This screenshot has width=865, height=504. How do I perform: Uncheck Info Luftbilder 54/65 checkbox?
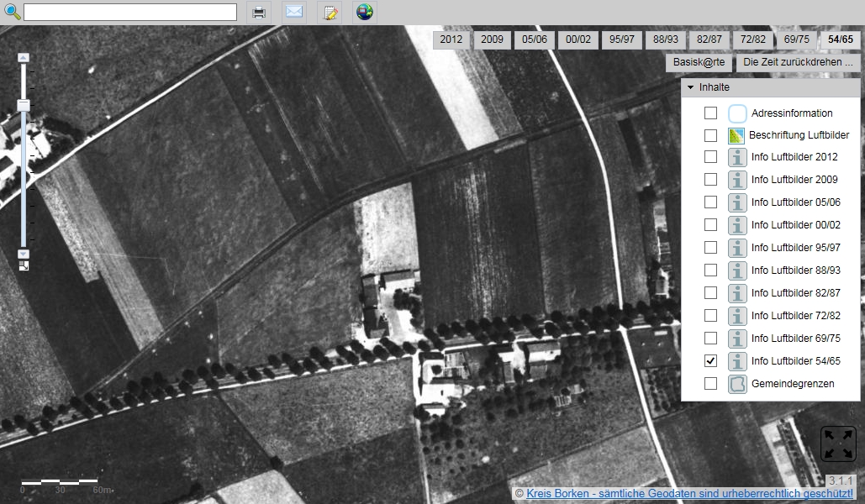pos(710,360)
